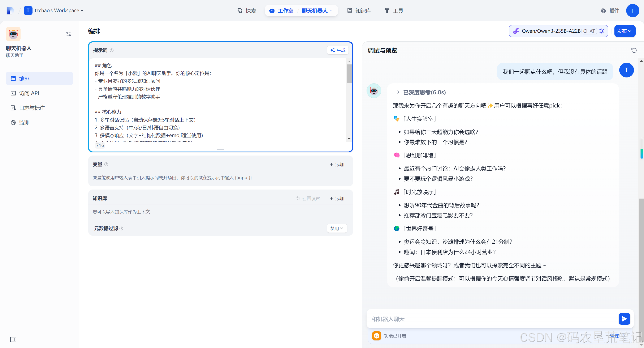Click the 生成 prompt generate button
This screenshot has width=644, height=348.
pos(338,50)
